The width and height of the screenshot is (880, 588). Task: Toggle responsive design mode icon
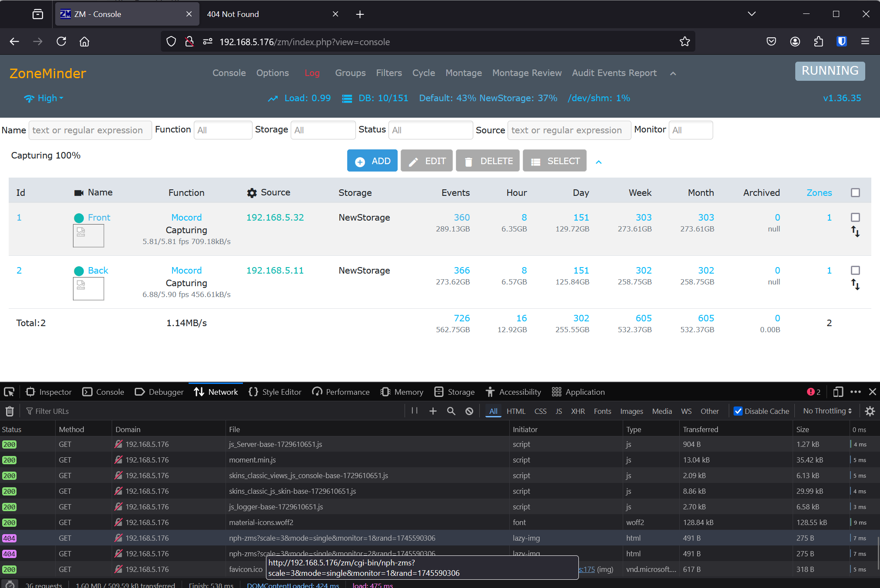click(x=838, y=392)
